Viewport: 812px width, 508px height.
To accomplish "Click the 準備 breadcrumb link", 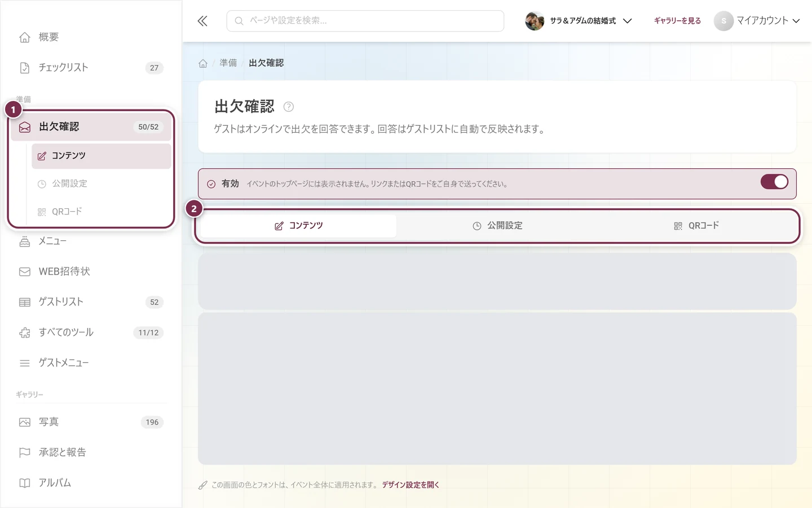I will click(228, 63).
